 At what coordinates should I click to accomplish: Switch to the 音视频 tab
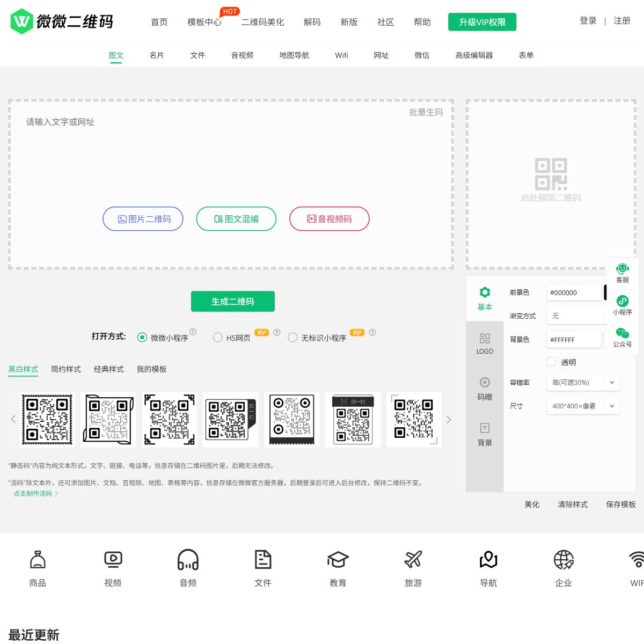click(x=242, y=55)
